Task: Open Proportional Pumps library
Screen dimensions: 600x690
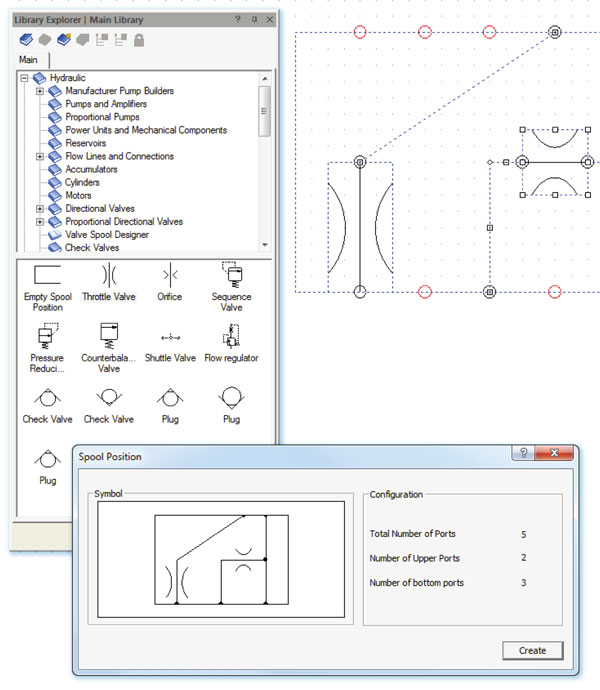Action: 103,117
